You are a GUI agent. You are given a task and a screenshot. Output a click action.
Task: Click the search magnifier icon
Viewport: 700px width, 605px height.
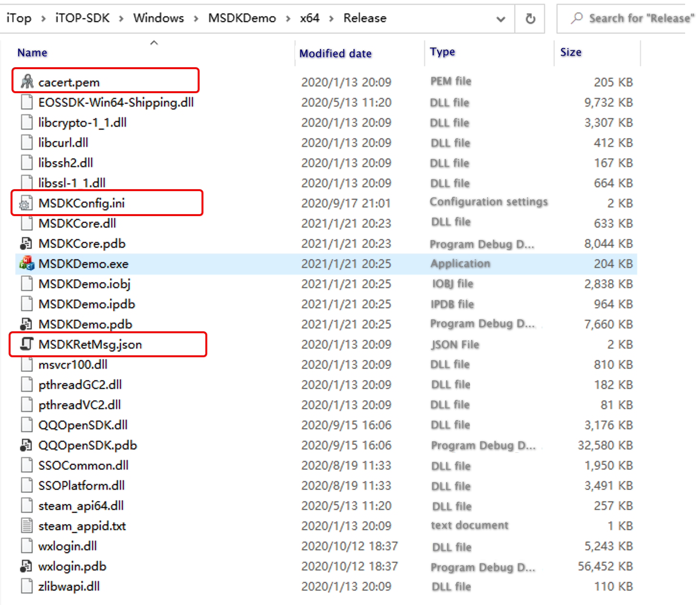click(577, 18)
